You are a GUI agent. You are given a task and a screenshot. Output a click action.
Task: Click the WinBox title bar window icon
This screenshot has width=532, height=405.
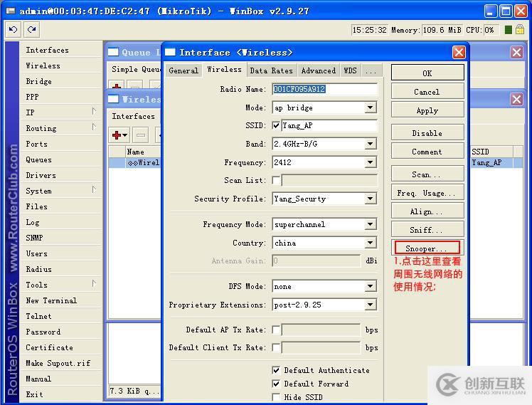click(11, 11)
